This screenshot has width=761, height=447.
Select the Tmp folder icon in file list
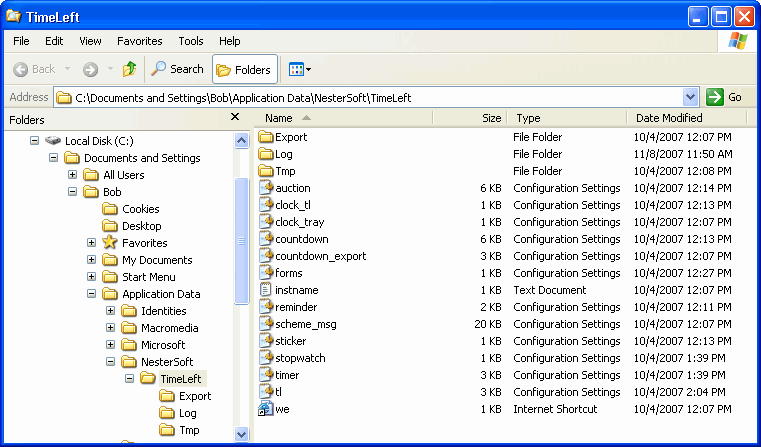click(265, 171)
